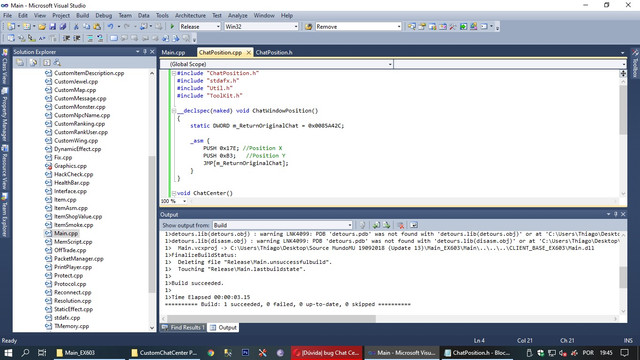
Task: Undo the last action via the toolbar
Action: 110,27
